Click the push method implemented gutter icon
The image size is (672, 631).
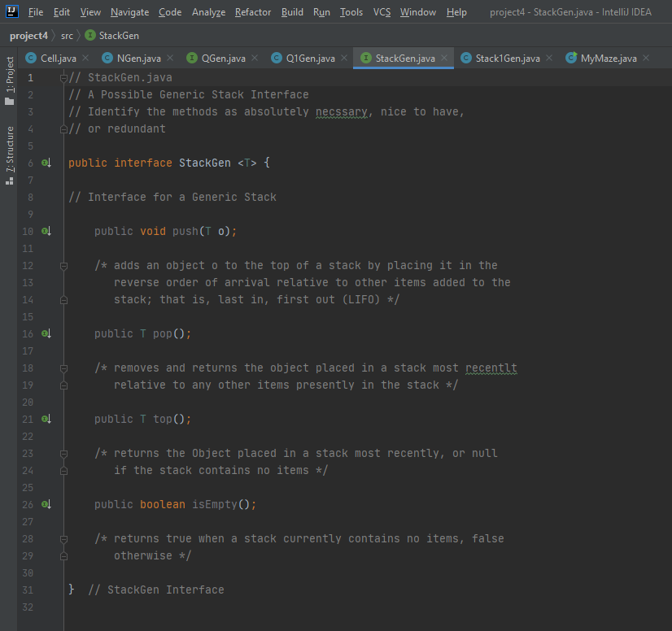point(46,231)
